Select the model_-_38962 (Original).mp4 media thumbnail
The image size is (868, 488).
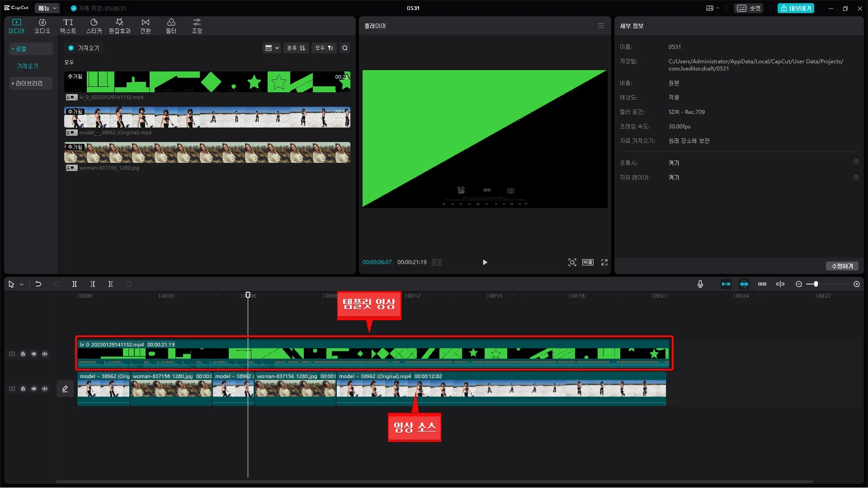click(208, 117)
